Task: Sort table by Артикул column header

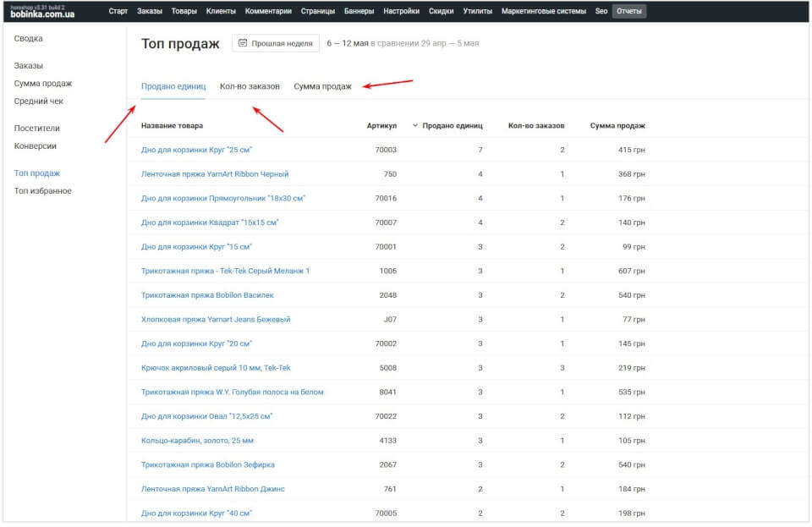Action: click(x=381, y=126)
